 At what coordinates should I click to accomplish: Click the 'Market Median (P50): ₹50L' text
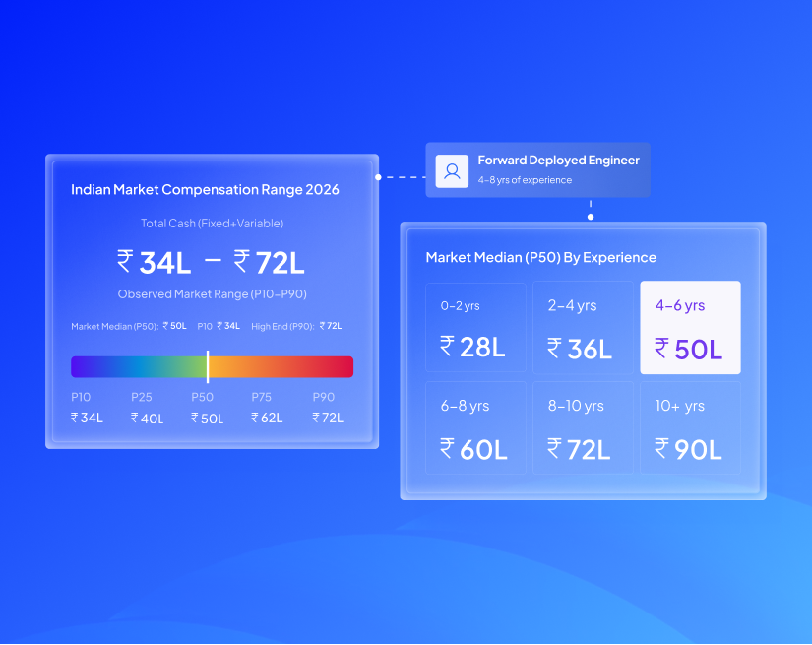point(128,326)
